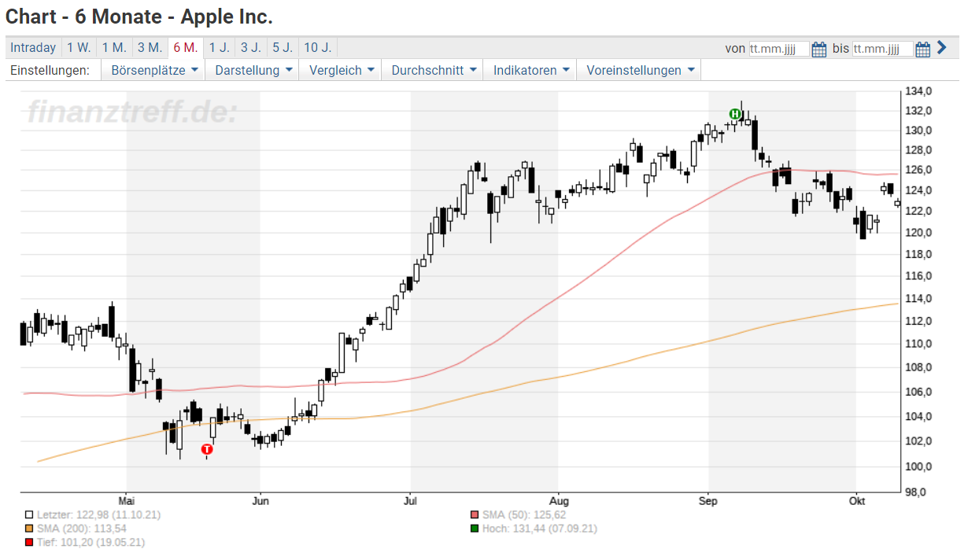Click the blue arrow to apply date range
The height and width of the screenshot is (560, 968).
942,48
